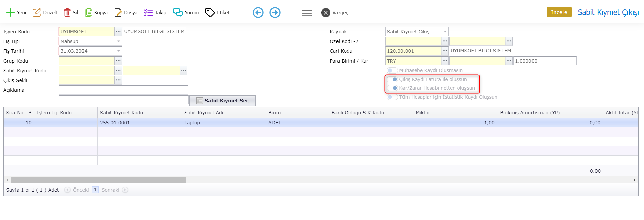Viewport: 644px width, 220px height.
Task: Click the Kopya copy icon
Action: 88,13
